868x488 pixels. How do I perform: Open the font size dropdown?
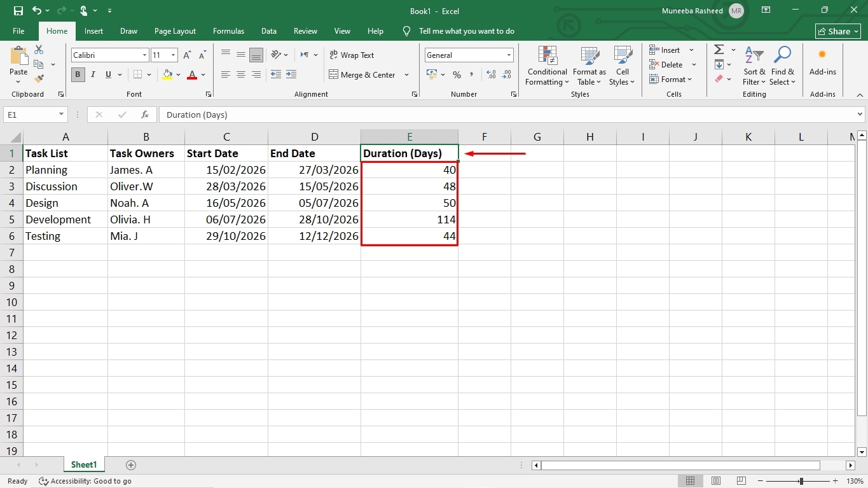click(x=173, y=55)
